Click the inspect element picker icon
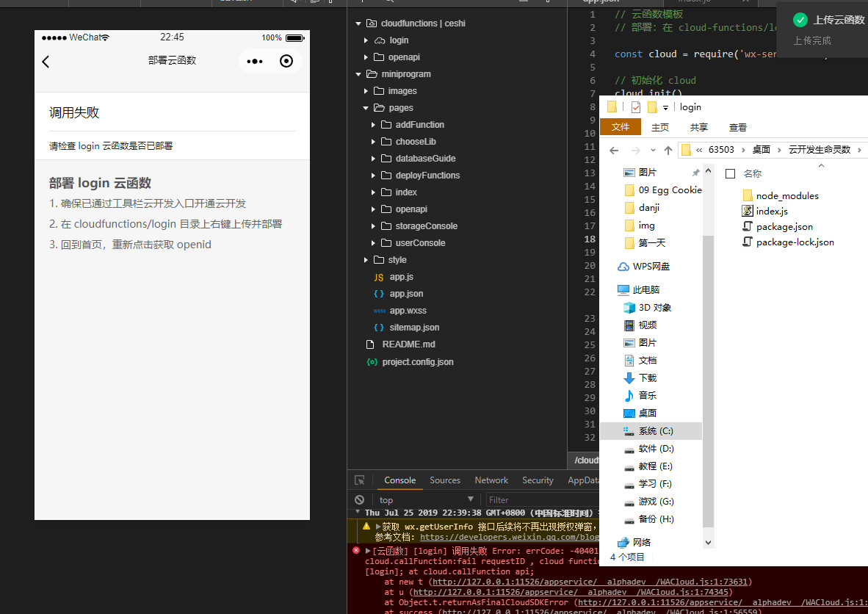The width and height of the screenshot is (868, 614). [x=360, y=480]
